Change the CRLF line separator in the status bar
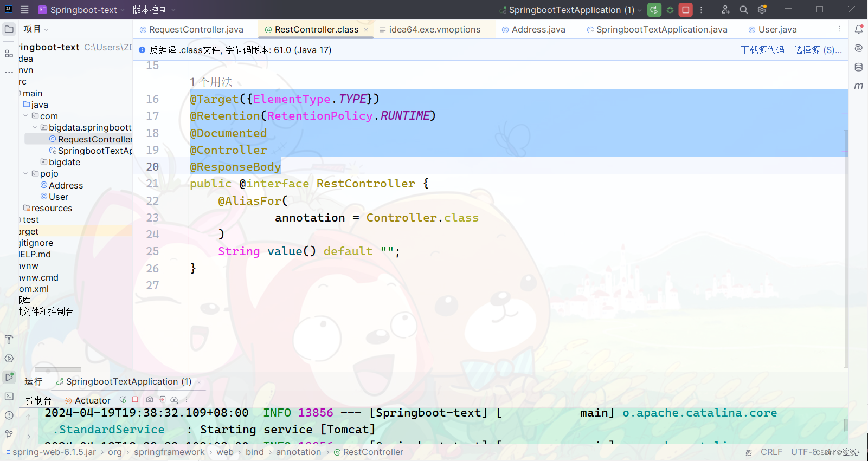The image size is (868, 461). (771, 452)
